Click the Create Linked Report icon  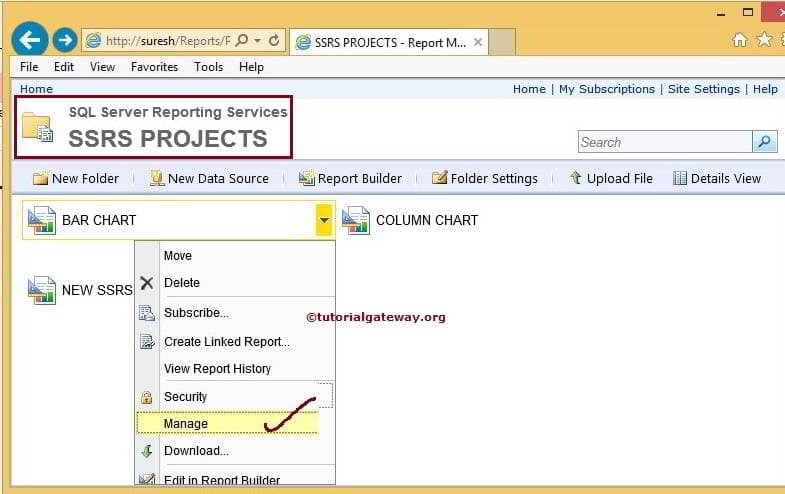pos(147,341)
